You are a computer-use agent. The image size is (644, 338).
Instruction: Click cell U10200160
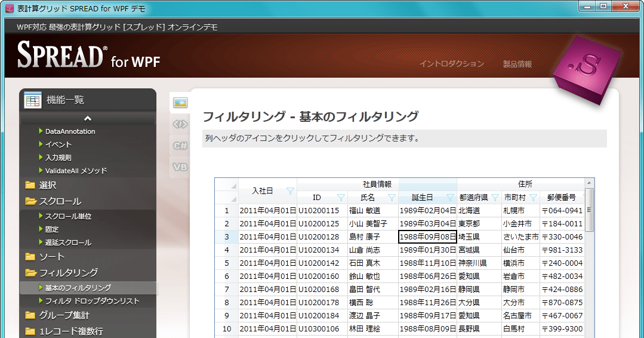click(322, 276)
